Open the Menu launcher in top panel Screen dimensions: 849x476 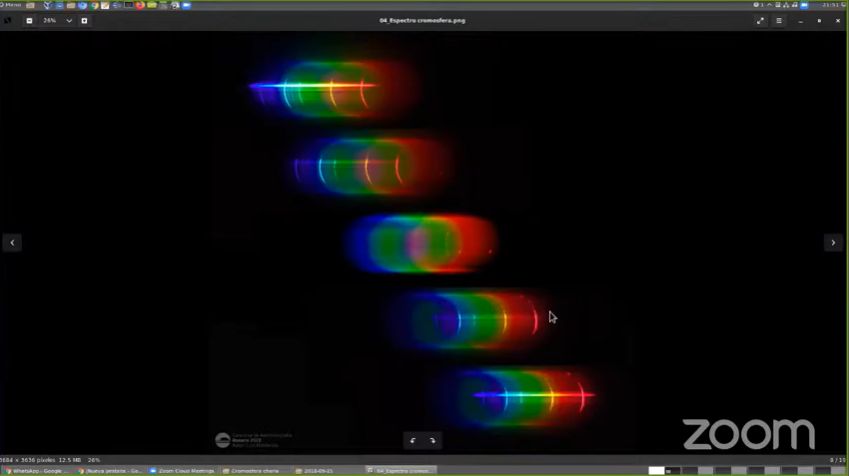click(x=12, y=5)
